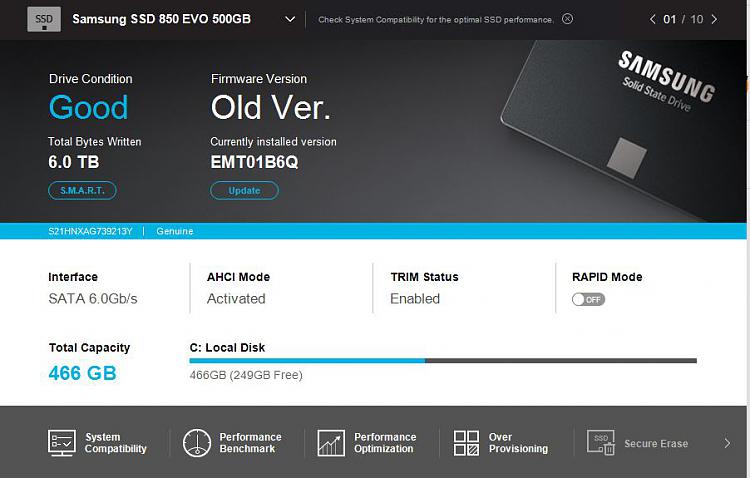Click the 466 GB total capacity value
This screenshot has height=478, width=750.
[82, 373]
